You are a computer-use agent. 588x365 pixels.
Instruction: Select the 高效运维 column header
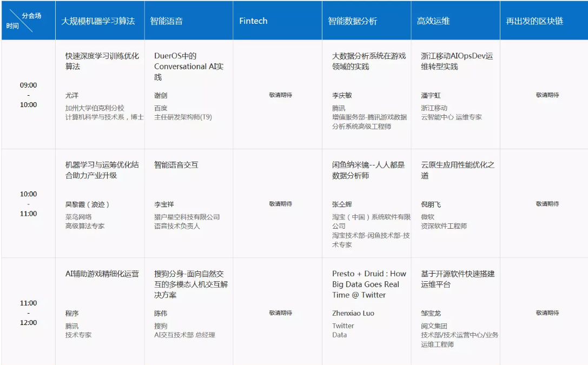[455, 21]
